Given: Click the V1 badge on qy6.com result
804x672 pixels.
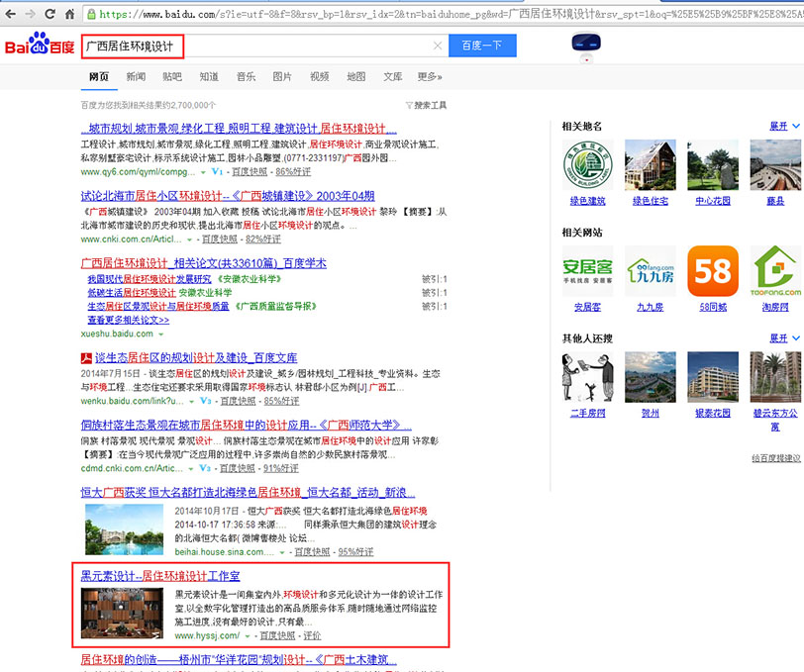Looking at the screenshot, I should [x=218, y=172].
